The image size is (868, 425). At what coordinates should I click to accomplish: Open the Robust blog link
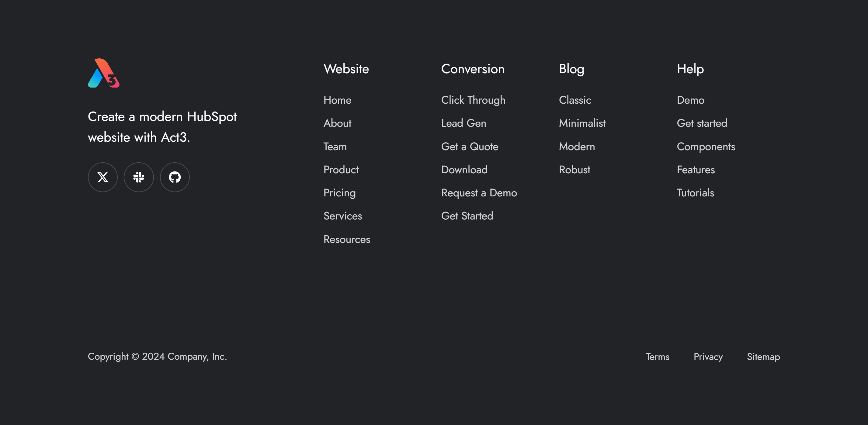pyautogui.click(x=574, y=170)
